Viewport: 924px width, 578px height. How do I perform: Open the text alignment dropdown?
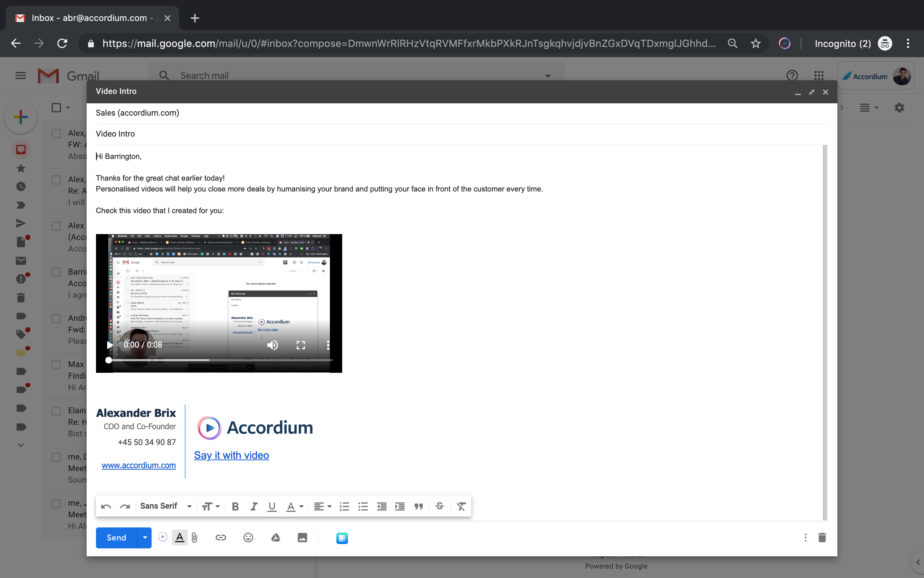[323, 506]
